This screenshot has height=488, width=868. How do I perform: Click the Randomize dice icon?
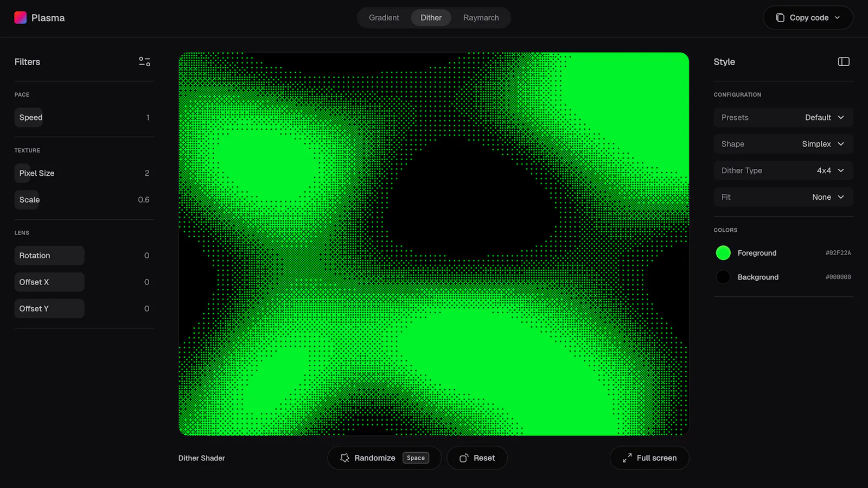click(344, 458)
